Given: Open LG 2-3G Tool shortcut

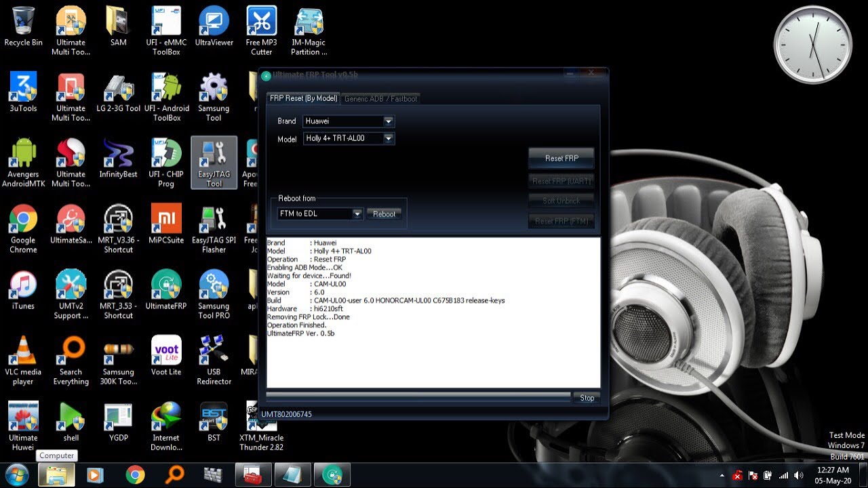Looking at the screenshot, I should (x=118, y=92).
